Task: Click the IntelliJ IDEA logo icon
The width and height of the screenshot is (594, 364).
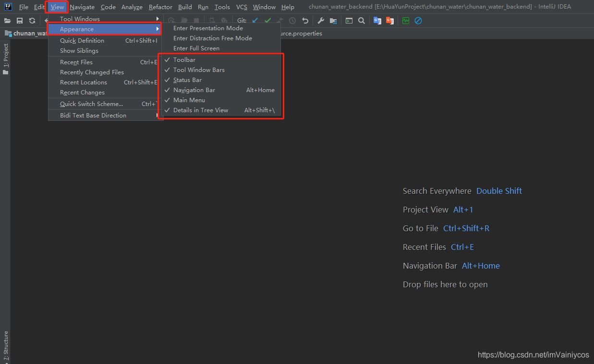Action: point(8,7)
